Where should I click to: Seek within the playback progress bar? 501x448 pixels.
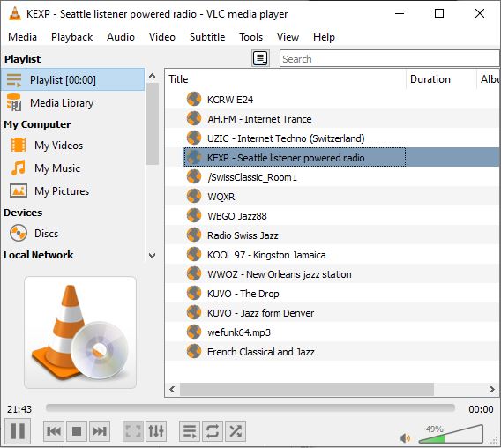tap(250, 408)
